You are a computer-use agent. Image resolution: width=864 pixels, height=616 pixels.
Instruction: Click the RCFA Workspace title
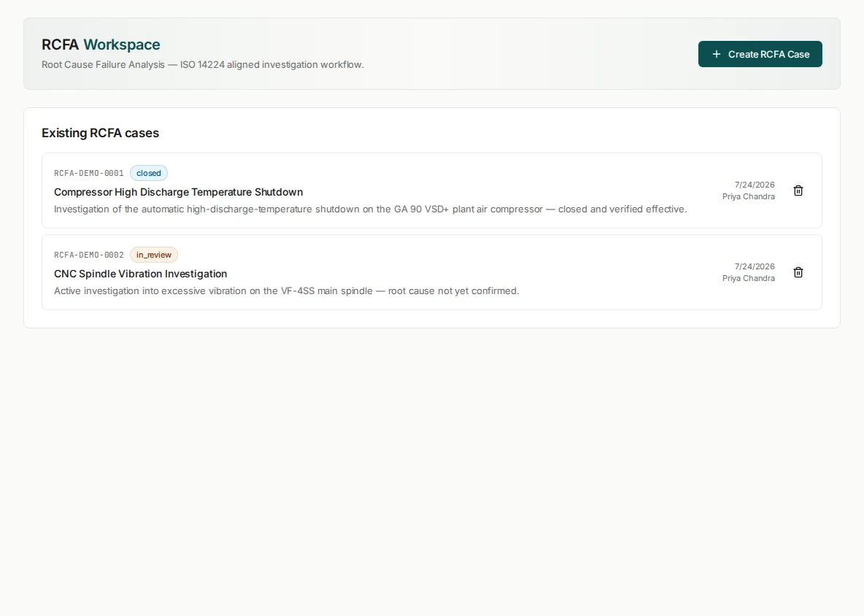(x=101, y=45)
